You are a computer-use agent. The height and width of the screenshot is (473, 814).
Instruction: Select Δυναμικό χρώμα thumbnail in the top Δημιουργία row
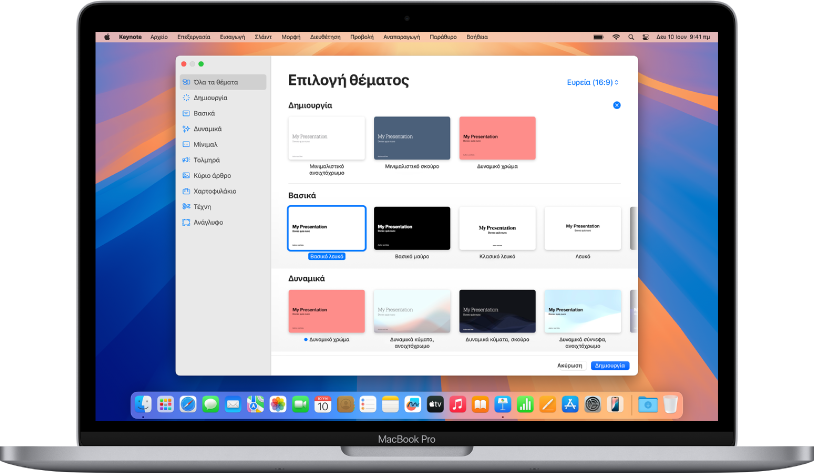(x=497, y=138)
